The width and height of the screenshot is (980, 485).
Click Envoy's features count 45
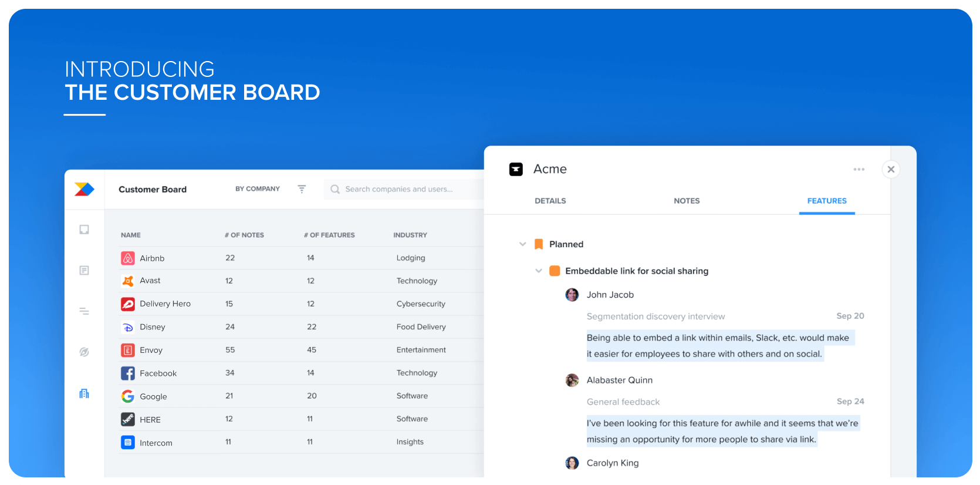click(x=312, y=350)
